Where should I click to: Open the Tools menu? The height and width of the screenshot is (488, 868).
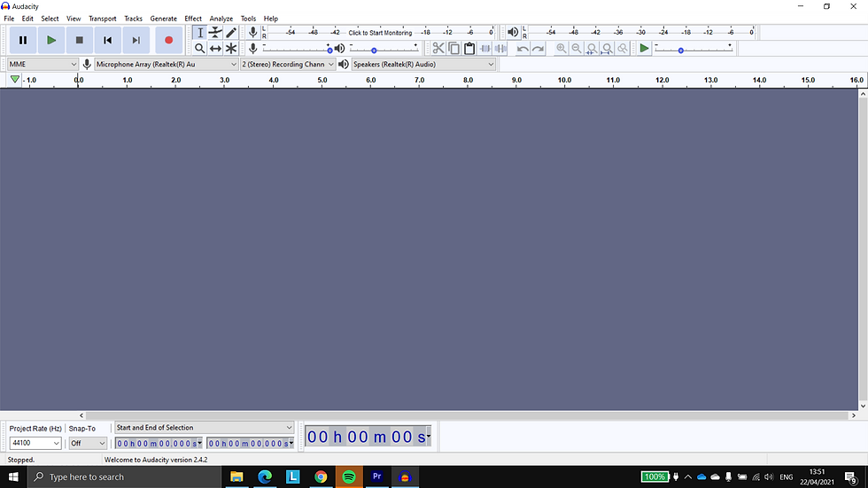coord(249,19)
